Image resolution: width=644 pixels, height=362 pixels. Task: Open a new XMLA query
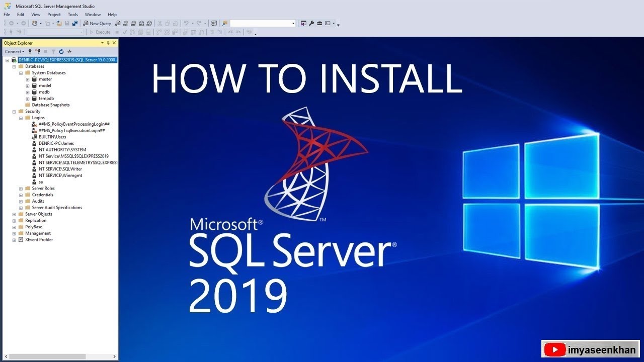pos(141,23)
